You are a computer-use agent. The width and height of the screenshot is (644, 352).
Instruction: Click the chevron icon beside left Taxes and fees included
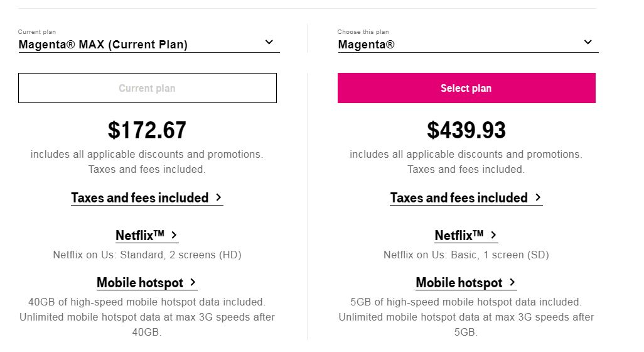click(218, 197)
